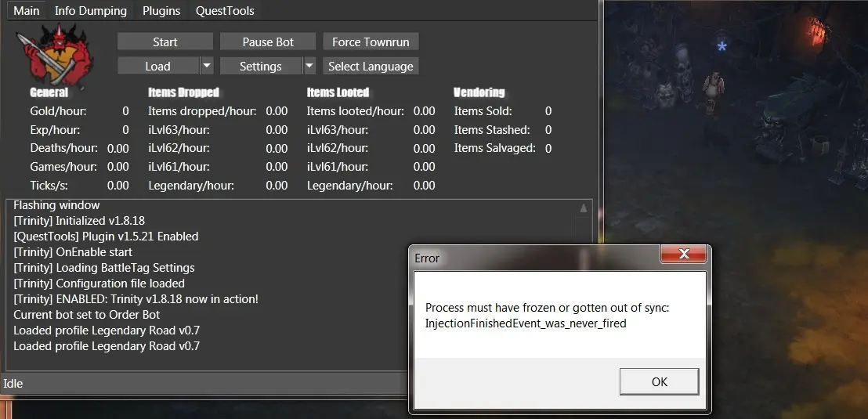
Task: Click the Pause Bot button
Action: [x=268, y=42]
